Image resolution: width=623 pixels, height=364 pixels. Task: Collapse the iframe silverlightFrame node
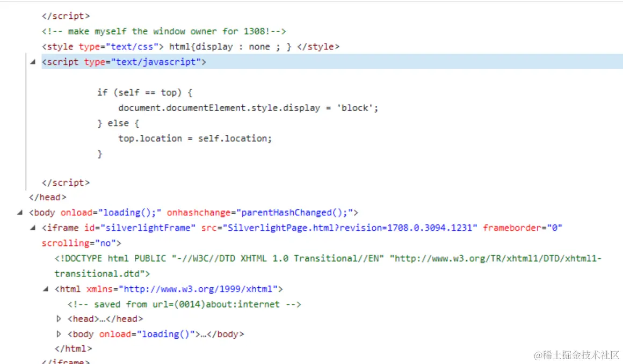click(33, 228)
